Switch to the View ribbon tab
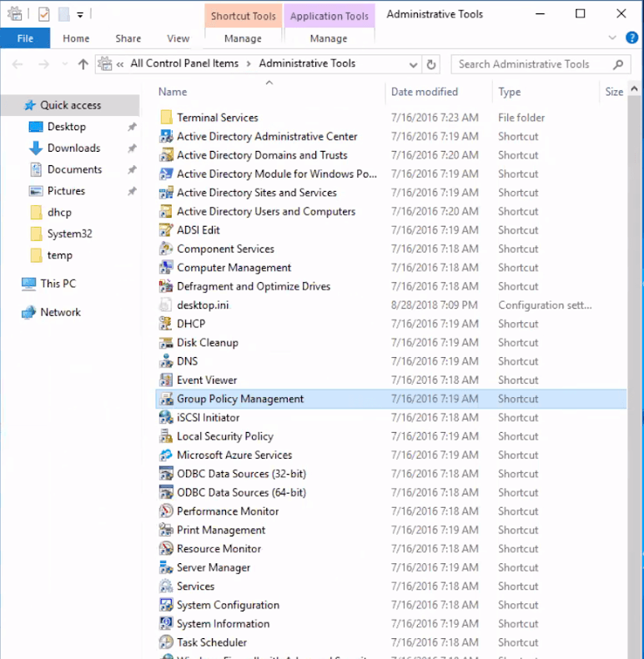Image resolution: width=644 pixels, height=659 pixels. (x=179, y=38)
